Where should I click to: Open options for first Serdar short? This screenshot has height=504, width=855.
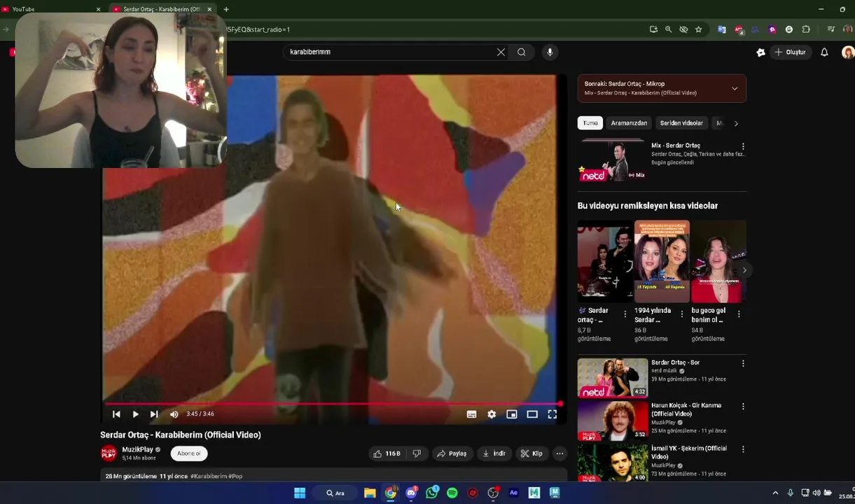click(625, 314)
